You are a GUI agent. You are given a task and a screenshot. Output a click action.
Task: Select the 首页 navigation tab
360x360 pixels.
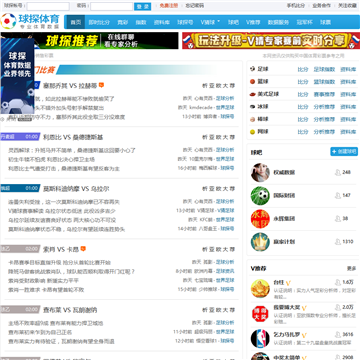click(76, 22)
